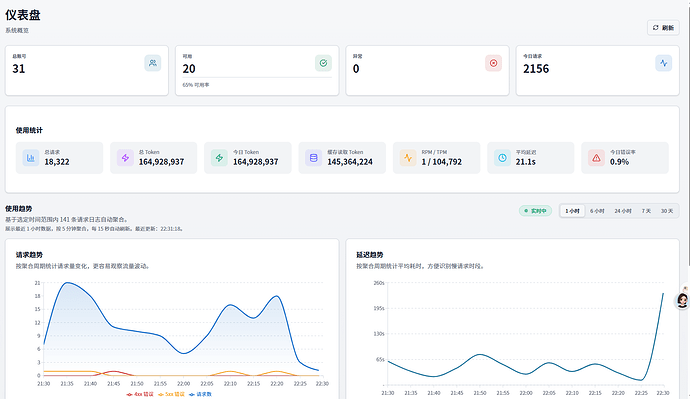
Task: Click the 0.9% error rate value
Action: [x=620, y=162]
